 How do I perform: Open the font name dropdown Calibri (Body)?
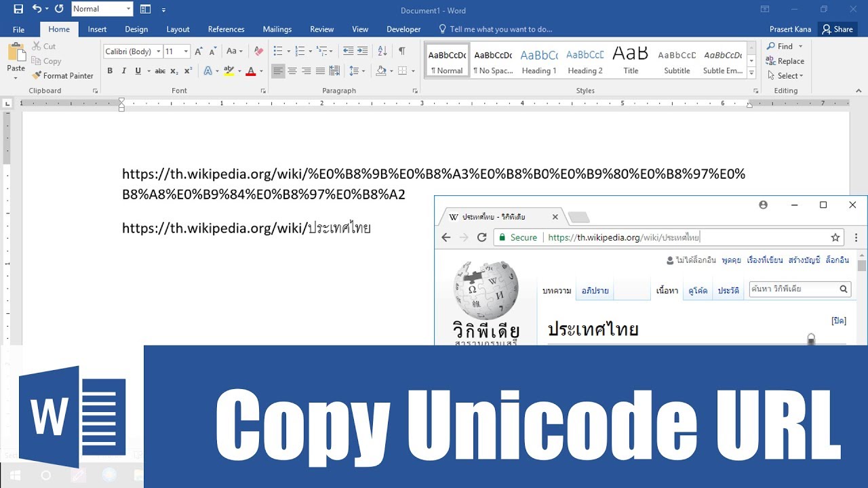(x=159, y=52)
